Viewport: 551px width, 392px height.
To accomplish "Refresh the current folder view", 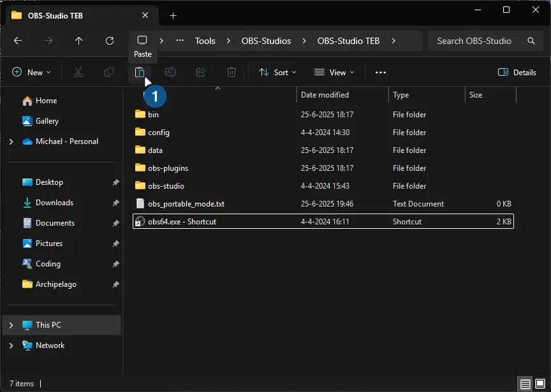I will click(x=110, y=41).
